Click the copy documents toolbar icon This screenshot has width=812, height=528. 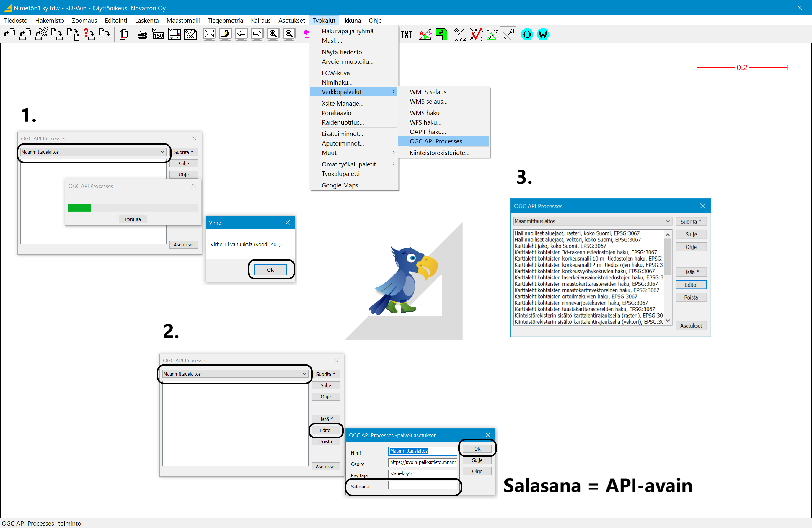click(x=124, y=34)
